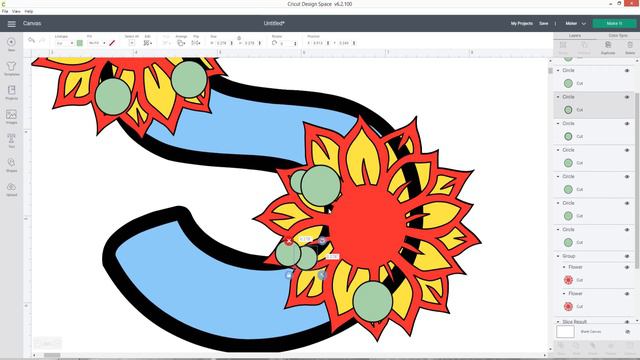Click the Make It button
This screenshot has height=360, width=640.
[614, 24]
